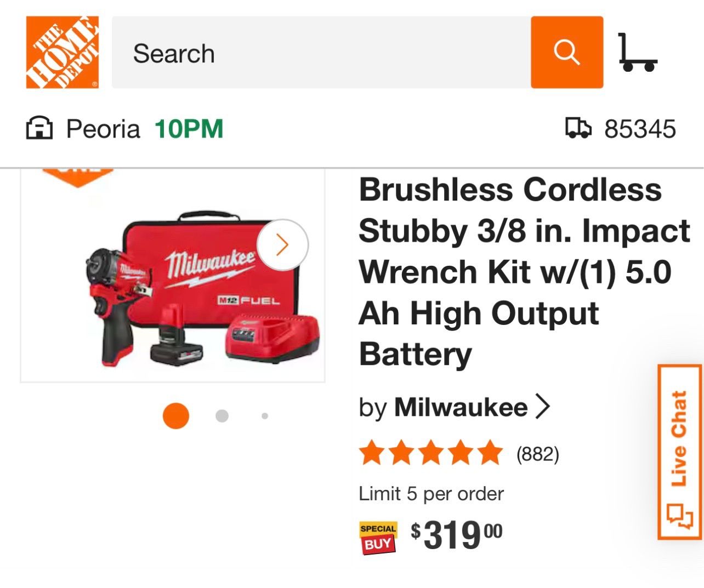Open the Peoria store selector
This screenshot has width=704, height=588.
125,129
